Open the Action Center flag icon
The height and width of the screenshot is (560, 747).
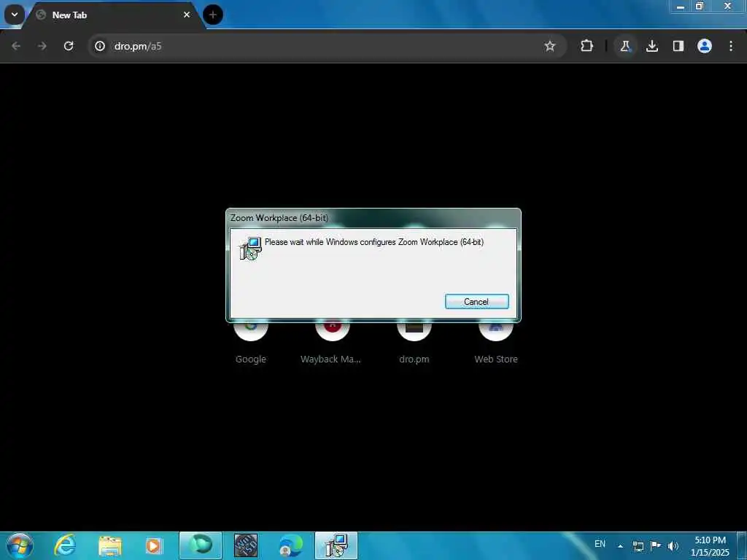pos(656,545)
